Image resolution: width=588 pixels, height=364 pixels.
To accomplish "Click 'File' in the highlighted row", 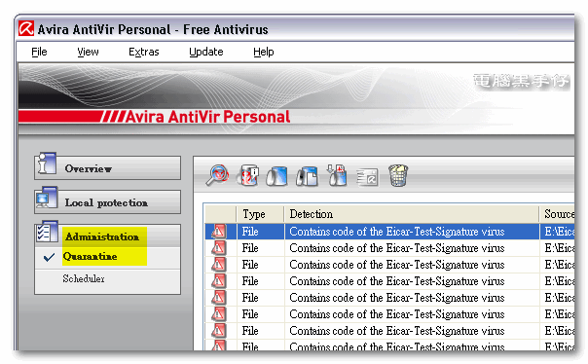I will 250,232.
